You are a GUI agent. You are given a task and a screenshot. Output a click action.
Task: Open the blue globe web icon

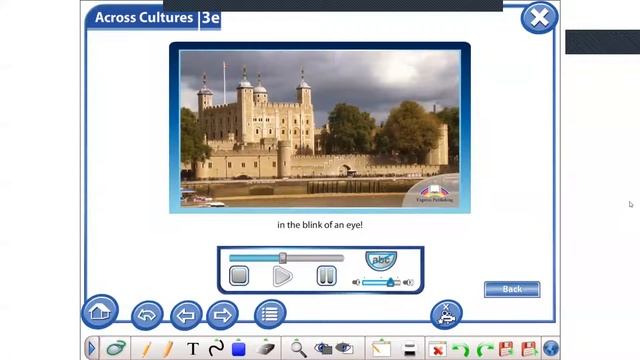coord(551,349)
